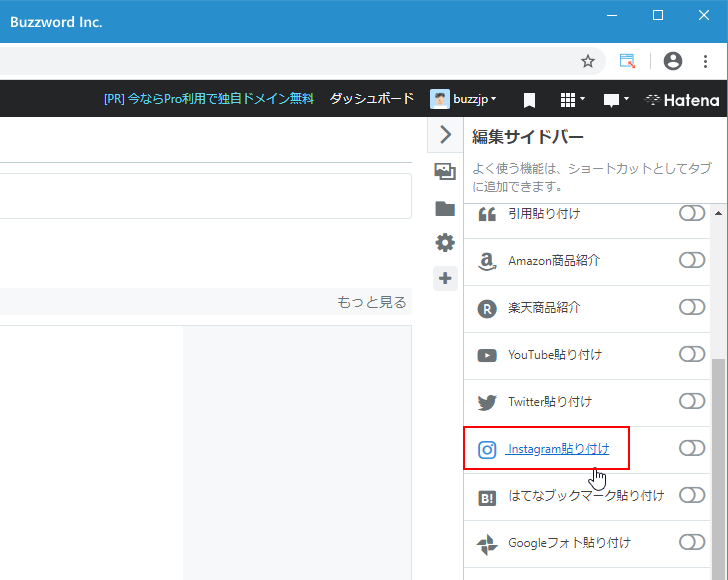Click the sidebar vertical scrollbar thumb
The height and width of the screenshot is (580, 728).
point(718,469)
